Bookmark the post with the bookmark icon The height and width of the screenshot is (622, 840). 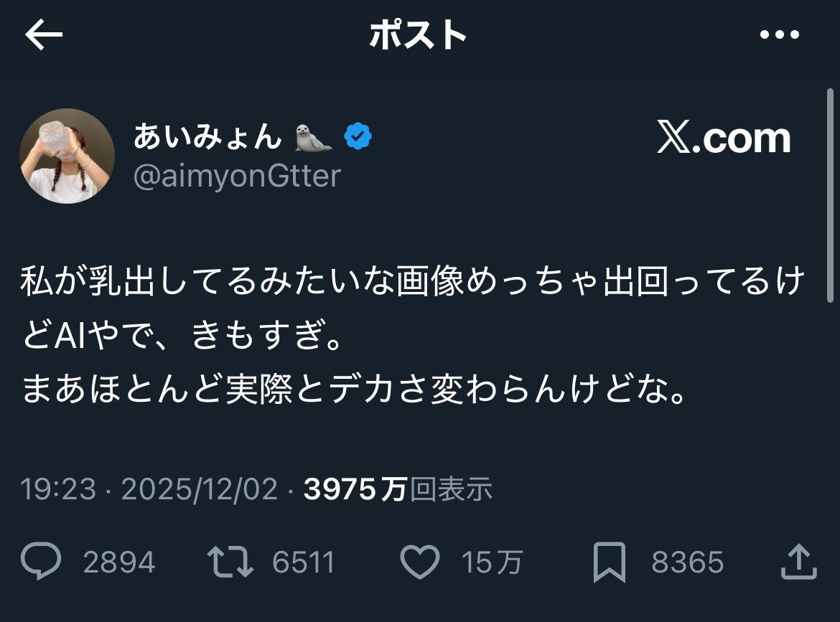click(610, 562)
